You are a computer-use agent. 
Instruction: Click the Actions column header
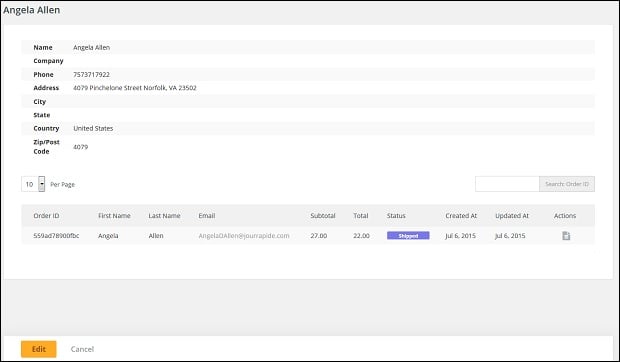565,216
